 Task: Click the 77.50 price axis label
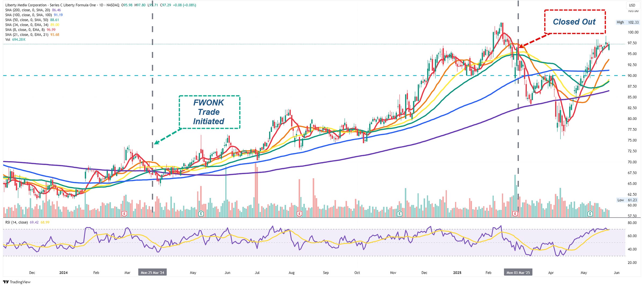click(x=632, y=130)
